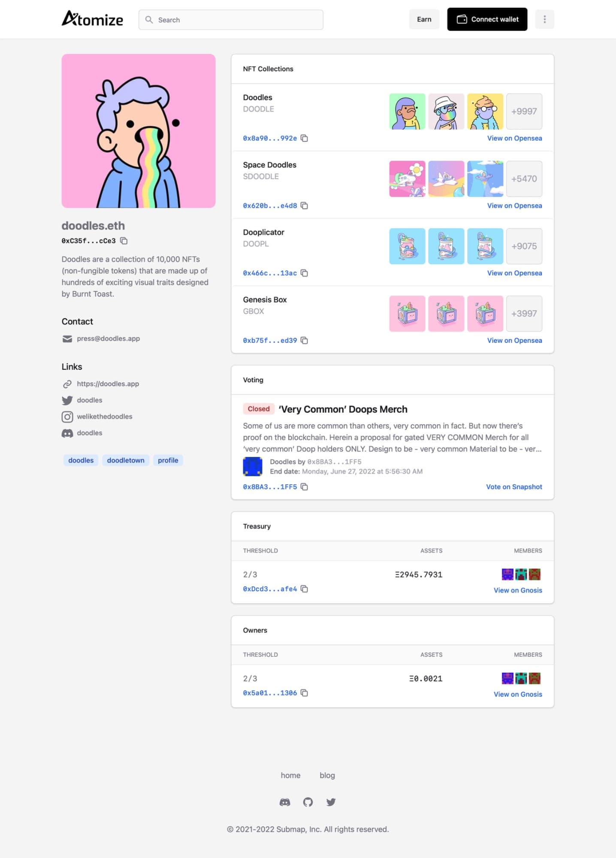
Task: Select the doodletown tag
Action: (126, 460)
